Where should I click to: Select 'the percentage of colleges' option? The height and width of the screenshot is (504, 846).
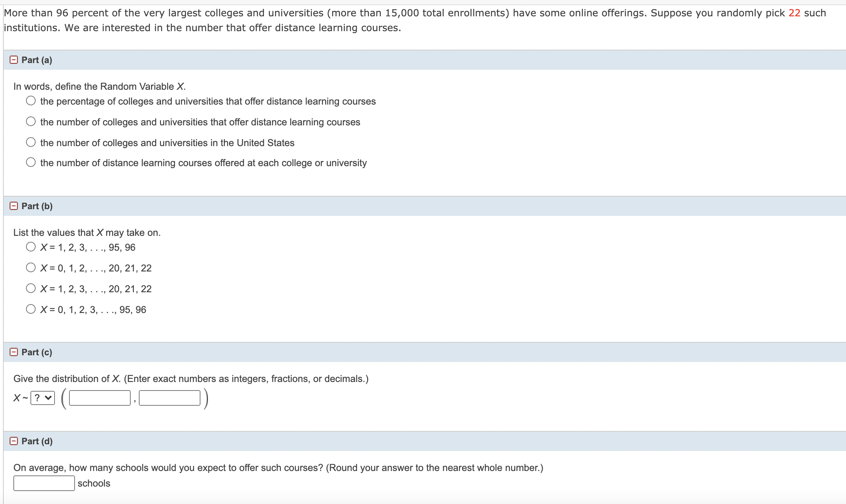[x=31, y=100]
